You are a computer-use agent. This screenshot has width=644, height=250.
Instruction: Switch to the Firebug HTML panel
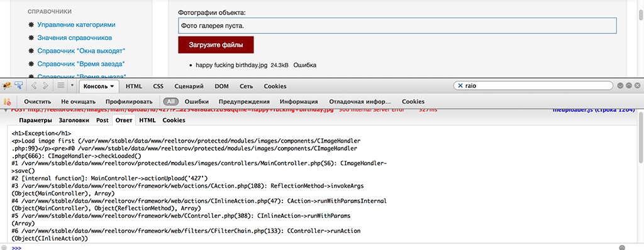click(x=134, y=86)
